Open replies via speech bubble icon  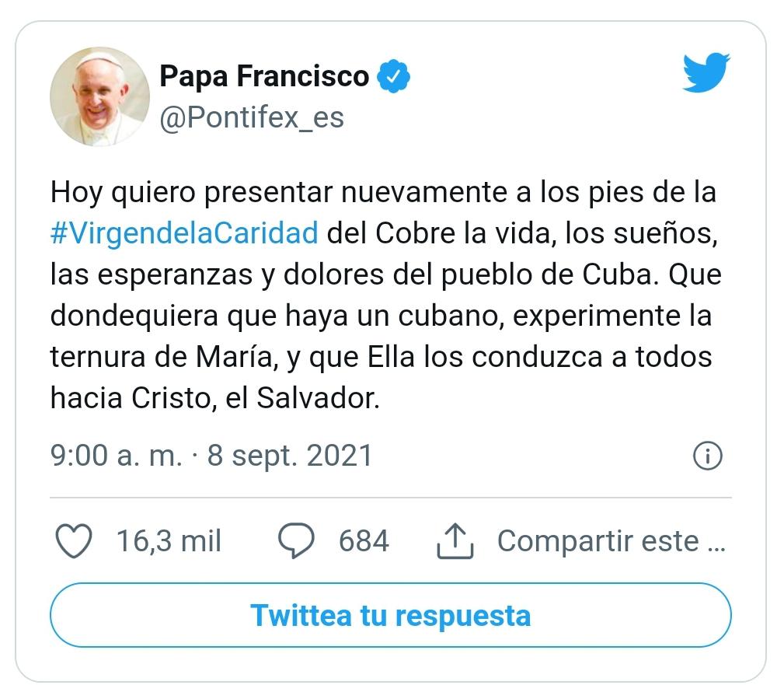coord(296,541)
